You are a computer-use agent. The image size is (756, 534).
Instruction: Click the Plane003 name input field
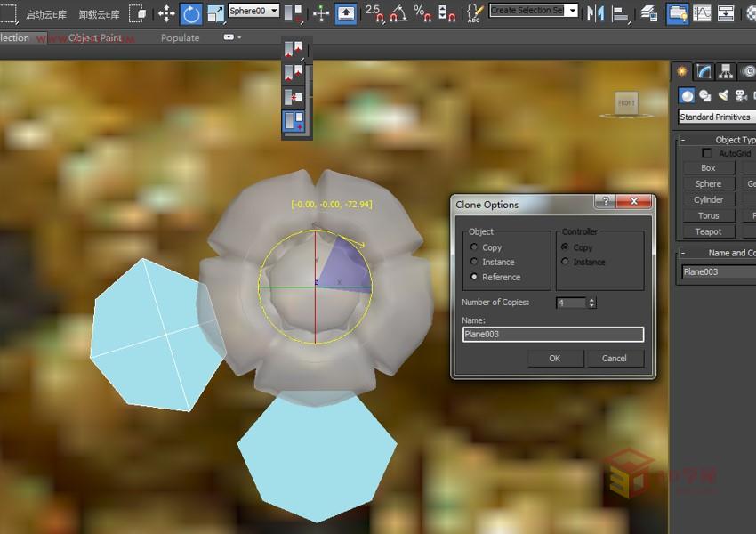551,334
